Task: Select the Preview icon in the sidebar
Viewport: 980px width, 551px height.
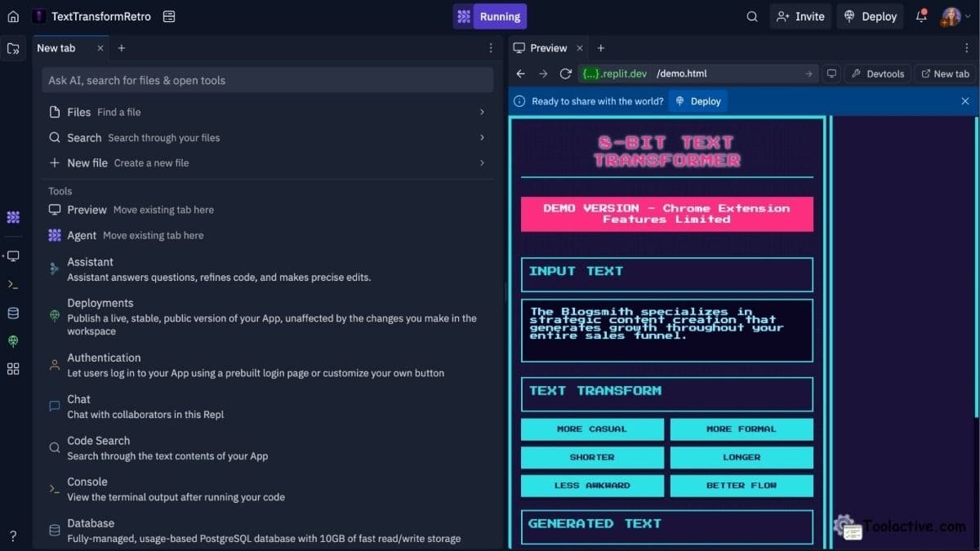Action: [x=12, y=256]
